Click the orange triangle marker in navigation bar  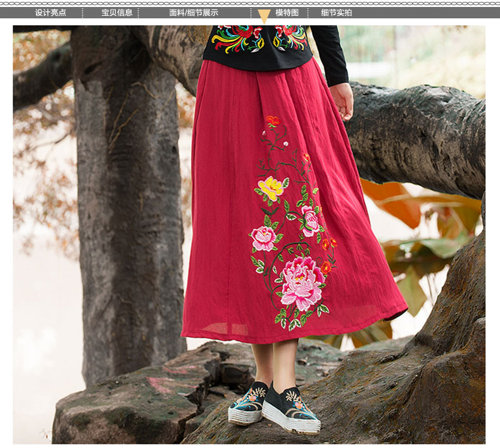pyautogui.click(x=264, y=16)
